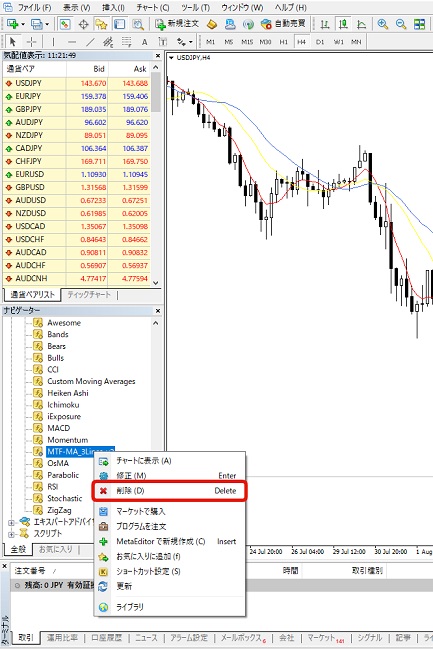Screen dimensions: 433x649
Task: Switch to 口座履歴 terminal tab
Action: point(106,638)
